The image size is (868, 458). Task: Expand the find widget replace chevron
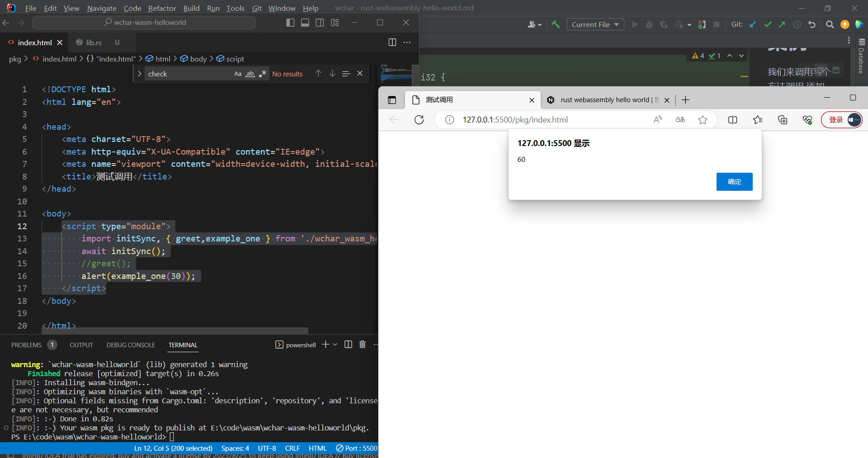pos(140,74)
